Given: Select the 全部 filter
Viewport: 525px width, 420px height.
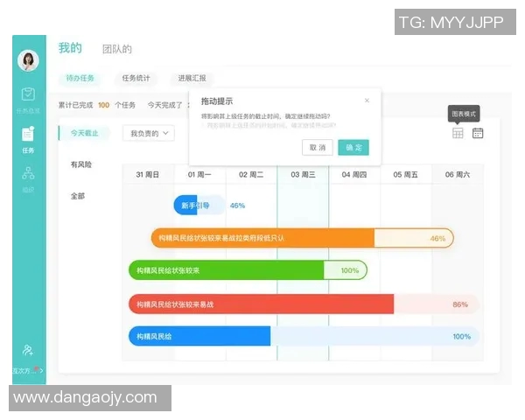Looking at the screenshot, I should click(77, 196).
